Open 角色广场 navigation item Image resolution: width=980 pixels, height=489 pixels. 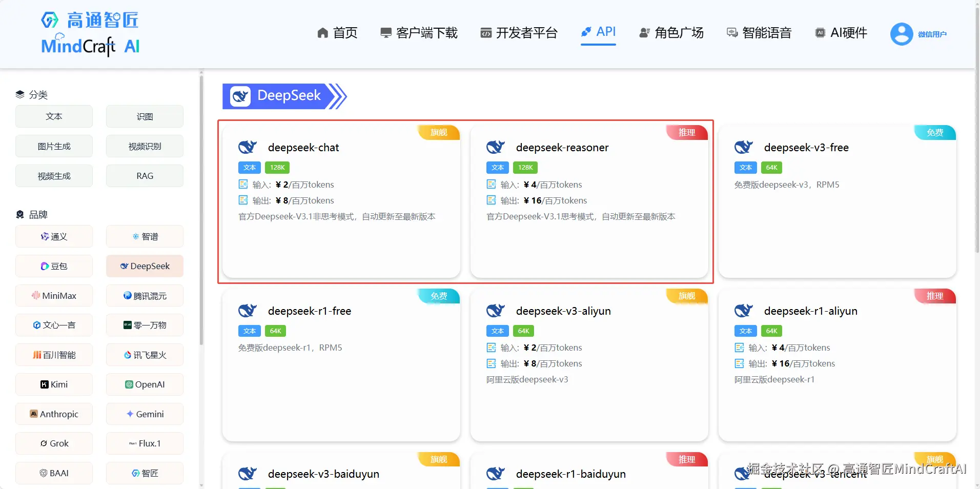671,33
